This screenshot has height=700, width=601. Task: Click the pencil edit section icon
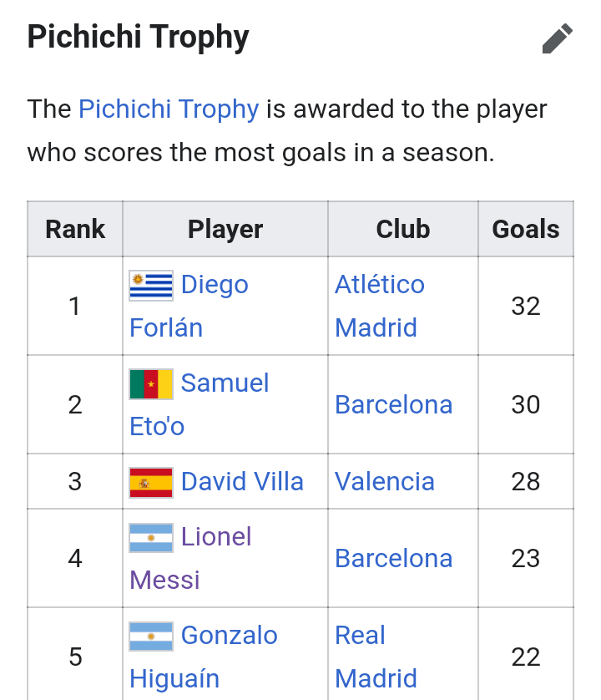tap(558, 38)
